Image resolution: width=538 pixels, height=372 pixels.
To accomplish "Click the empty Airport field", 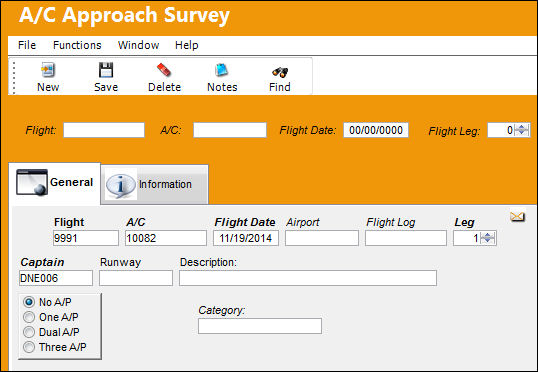I will (322, 238).
